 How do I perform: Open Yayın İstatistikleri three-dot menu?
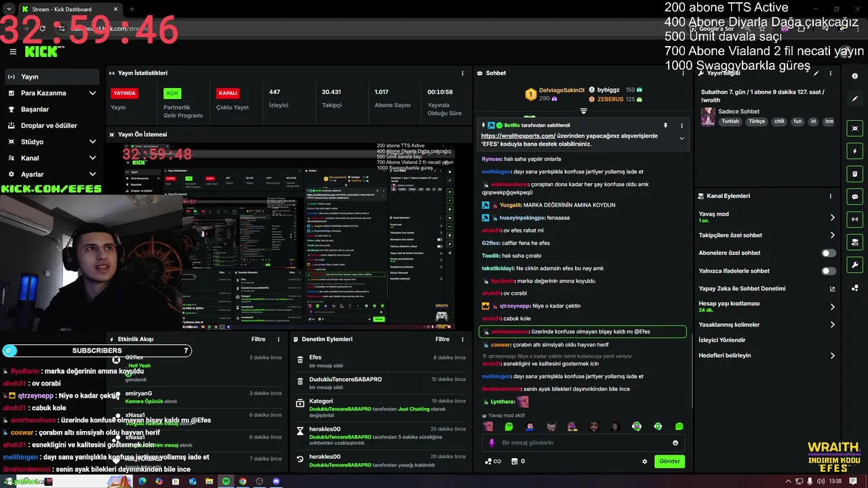click(462, 73)
